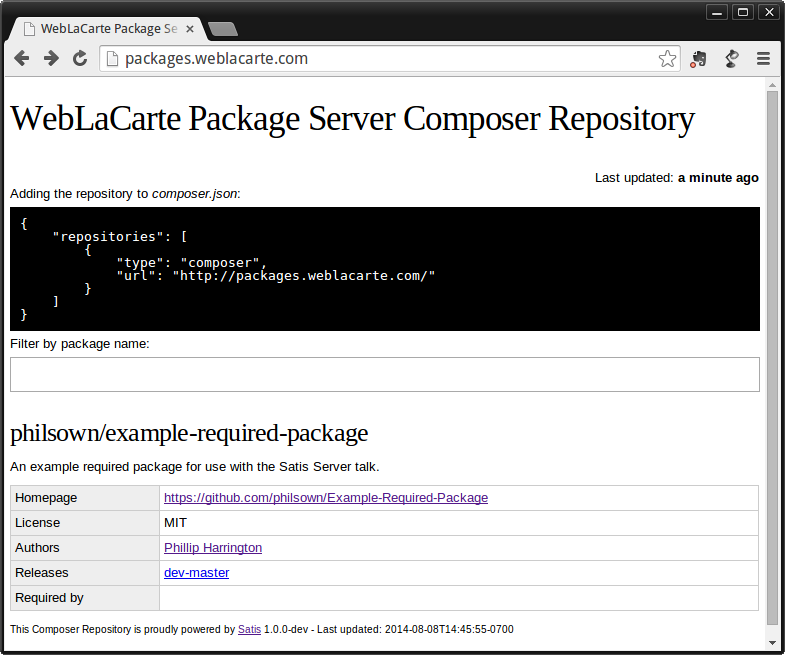Viewport: 785px width, 655px height.
Task: Focus the Filter by package name field
Action: pos(384,375)
